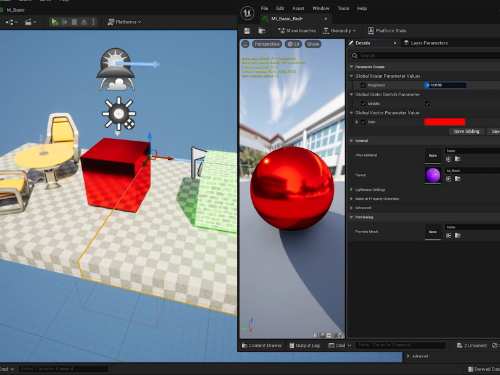
Task: Click browse folder icon beside Parent material
Action: pos(458,179)
